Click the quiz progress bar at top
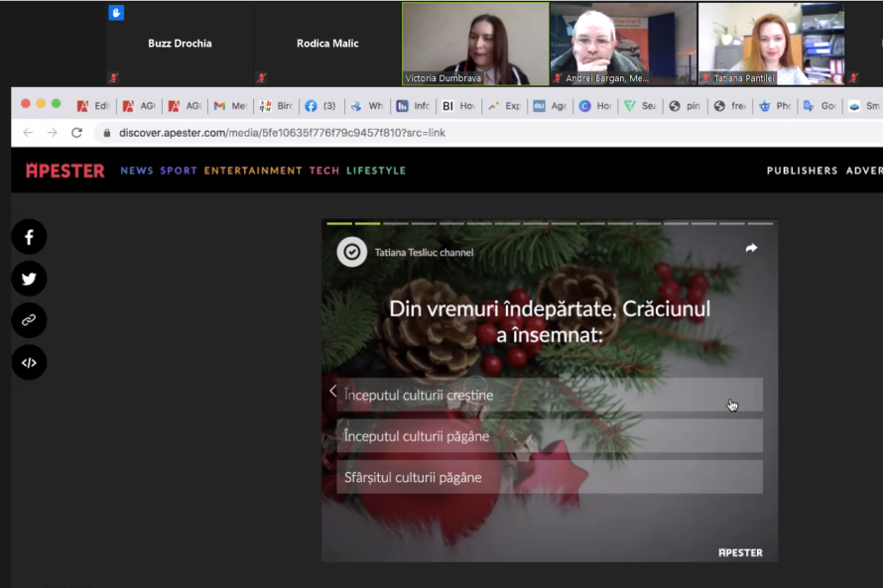This screenshot has height=588, width=883. pos(549,223)
